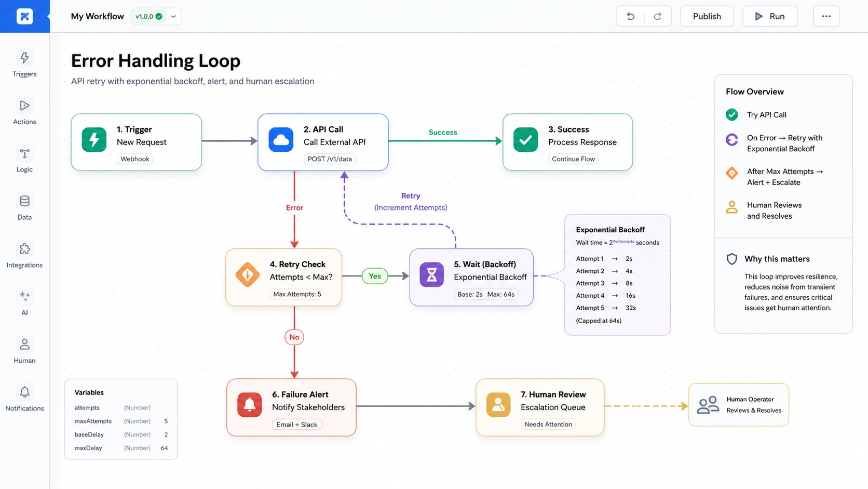868x489 pixels.
Task: Click the Base: 2s Max: 64s tag
Action: coord(486,294)
